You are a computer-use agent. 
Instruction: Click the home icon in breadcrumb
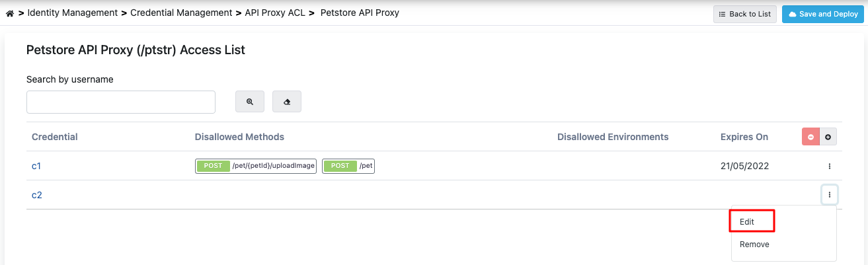click(9, 13)
